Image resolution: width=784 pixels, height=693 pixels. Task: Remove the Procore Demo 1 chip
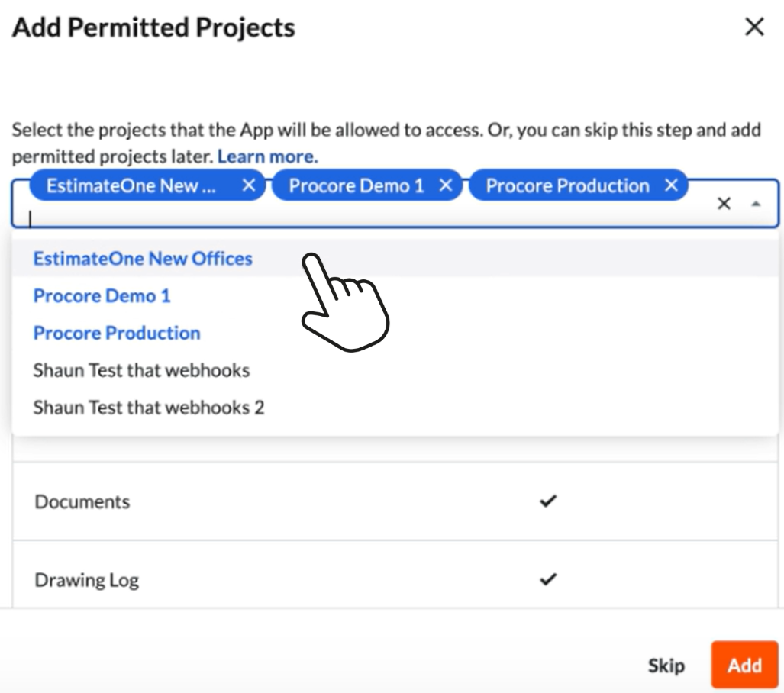(x=446, y=185)
